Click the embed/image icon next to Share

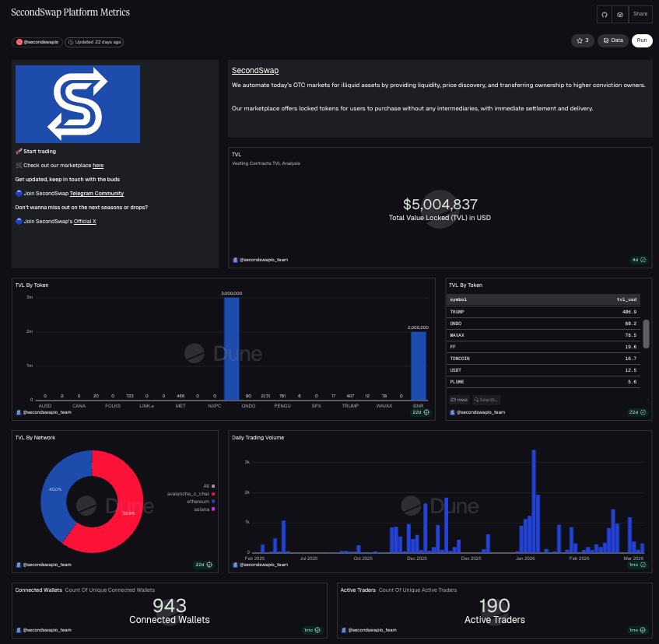pos(619,15)
